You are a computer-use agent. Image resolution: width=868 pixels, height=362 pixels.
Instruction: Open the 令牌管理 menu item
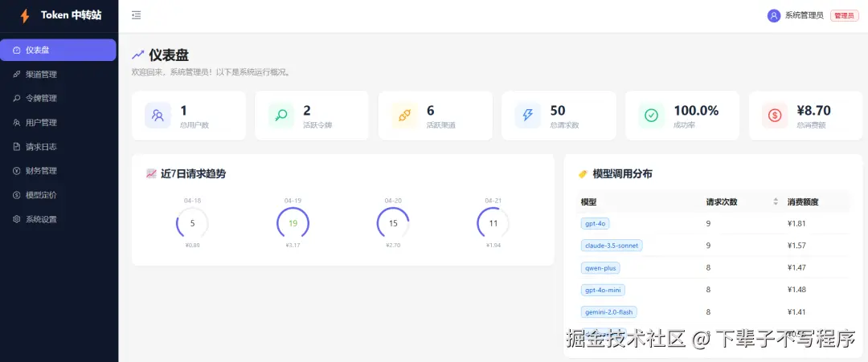coord(58,99)
